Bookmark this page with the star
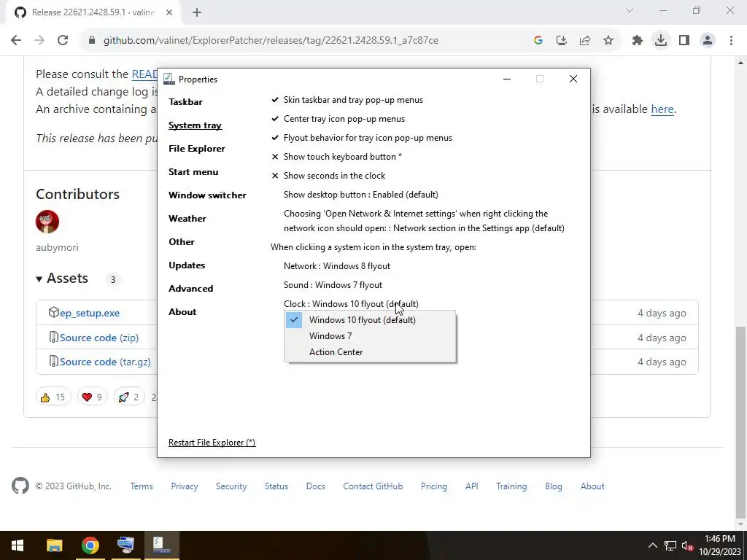 (x=608, y=41)
